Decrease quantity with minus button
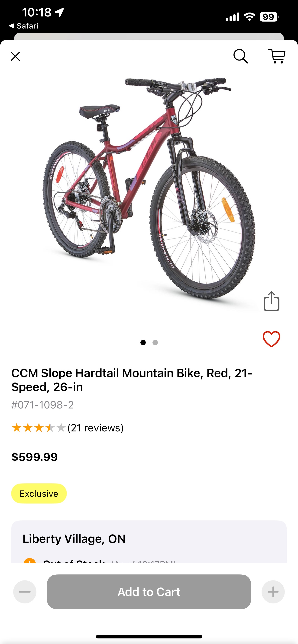Image resolution: width=298 pixels, height=644 pixels. 25,592
